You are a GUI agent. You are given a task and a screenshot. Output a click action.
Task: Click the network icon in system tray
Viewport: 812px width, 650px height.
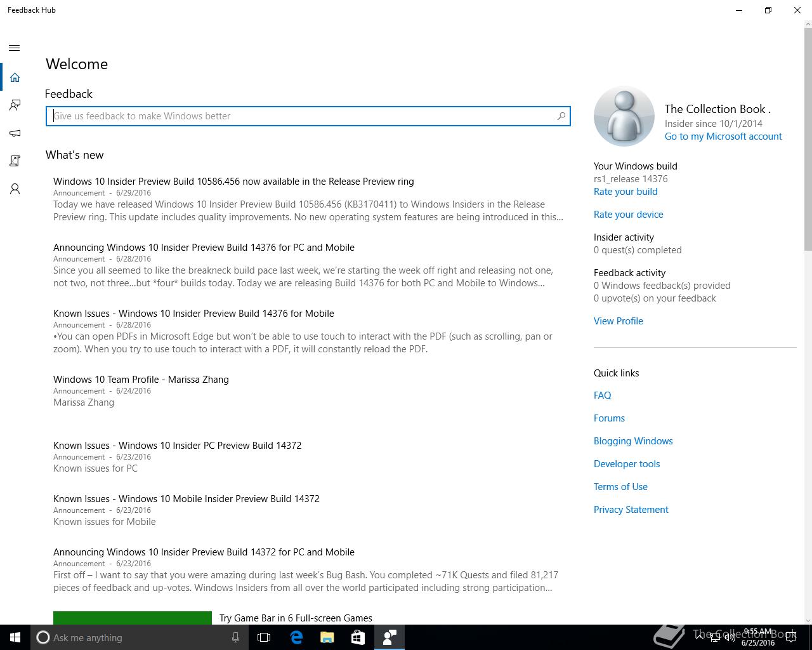click(715, 637)
